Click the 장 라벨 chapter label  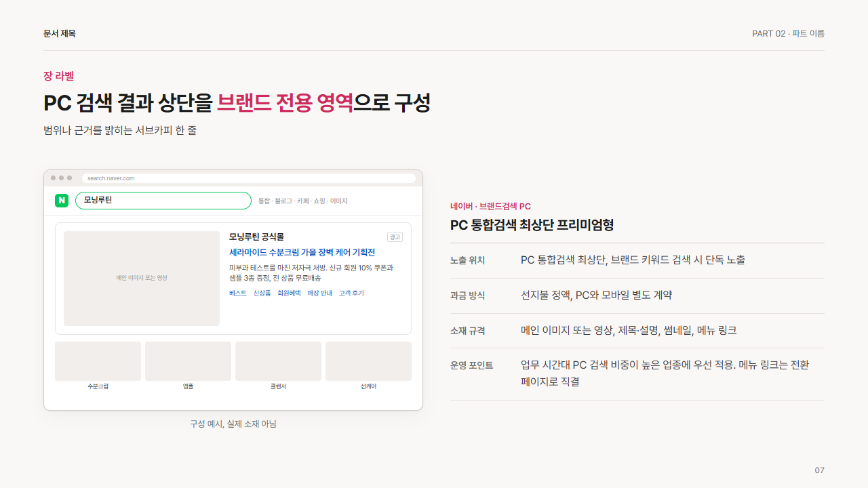point(58,76)
